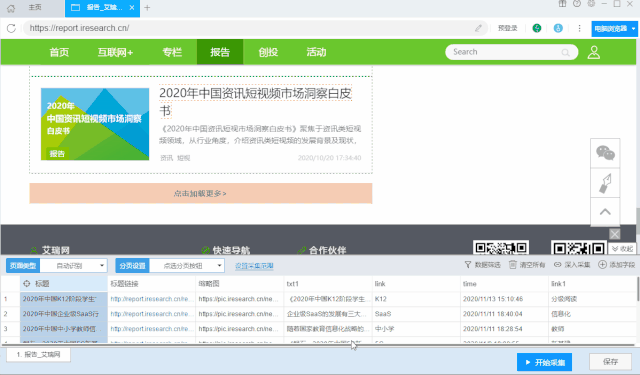The width and height of the screenshot is (640, 375).
Task: Click the 预登录 button
Action: pos(507,28)
